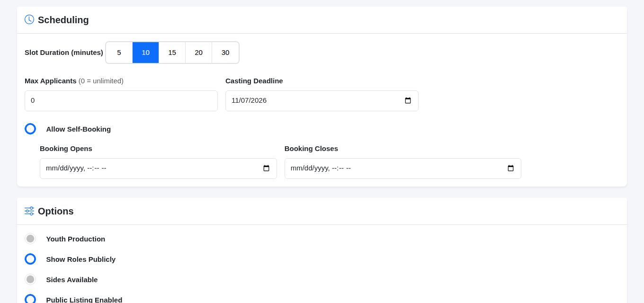The image size is (644, 303).
Task: Select 15 minute slot duration
Action: click(x=172, y=53)
